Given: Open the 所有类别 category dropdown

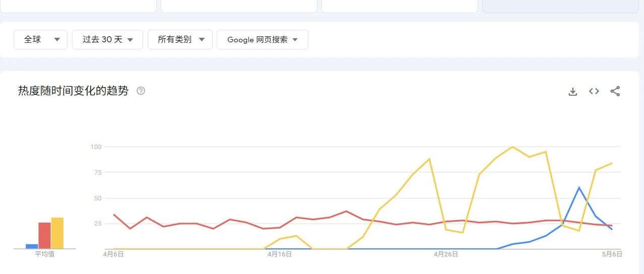Looking at the screenshot, I should (x=180, y=39).
